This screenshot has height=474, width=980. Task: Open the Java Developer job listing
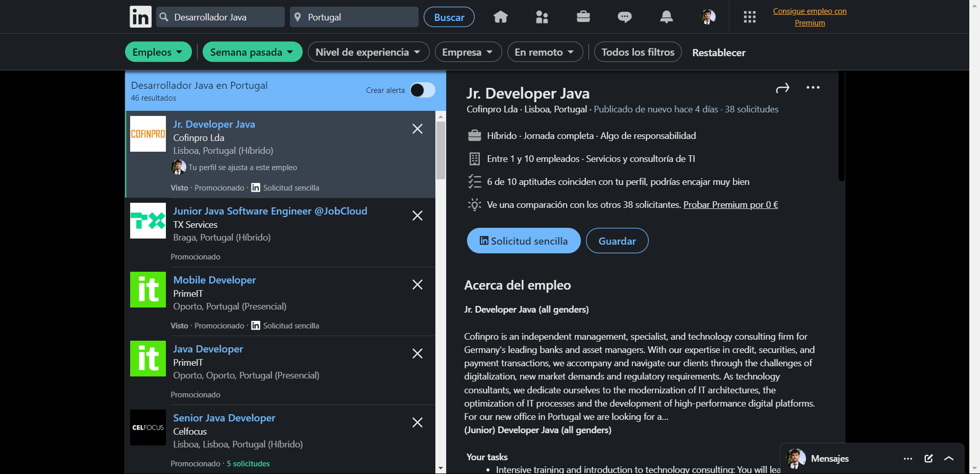coord(208,349)
